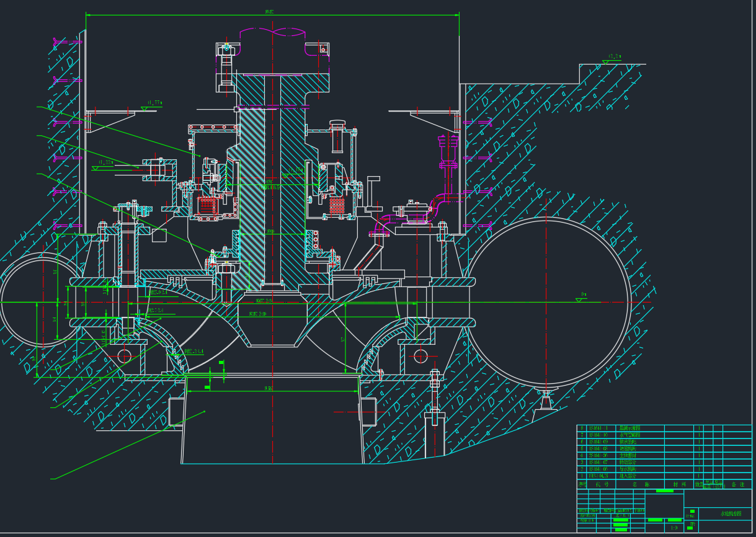Image resolution: width=756 pixels, height=537 pixels.
Task: Select the small white square left of shaft cone
Action: pyautogui.click(x=159, y=235)
